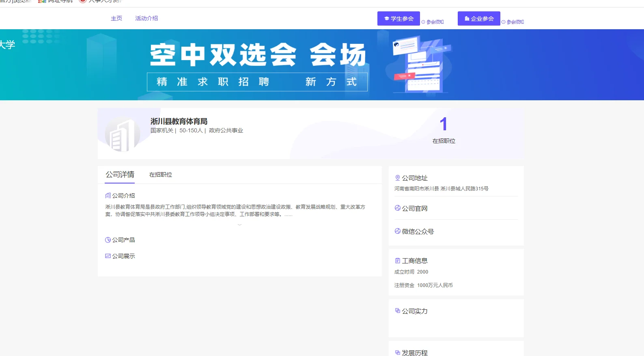
Task: Click the 在招职位 label under the count
Action: pos(444,141)
